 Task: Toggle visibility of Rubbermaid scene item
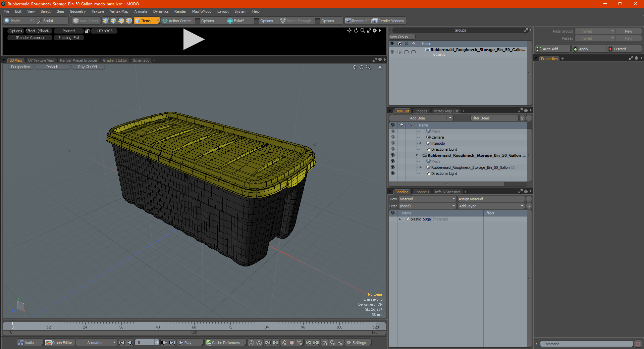click(x=392, y=155)
